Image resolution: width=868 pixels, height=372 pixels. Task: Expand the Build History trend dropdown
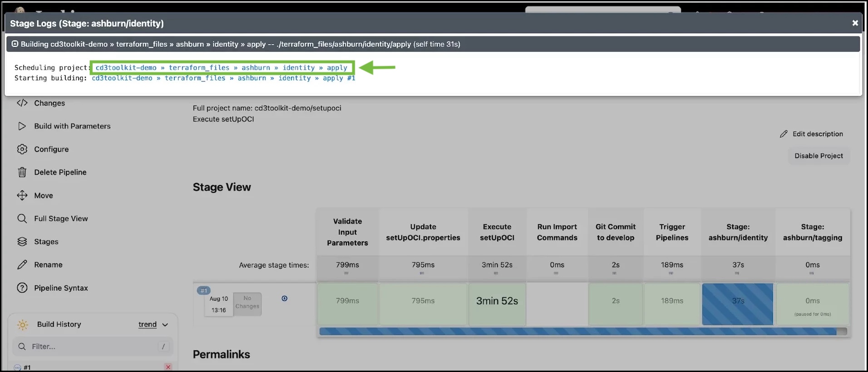(x=165, y=325)
